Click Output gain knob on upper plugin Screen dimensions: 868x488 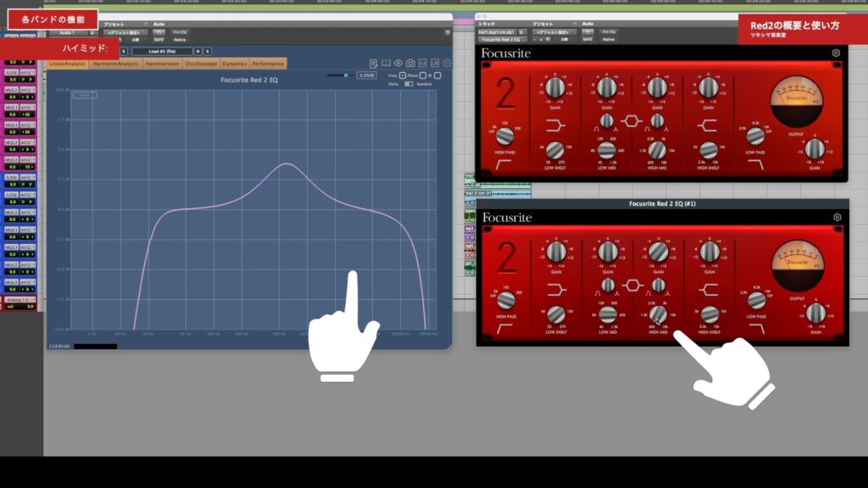tap(815, 148)
